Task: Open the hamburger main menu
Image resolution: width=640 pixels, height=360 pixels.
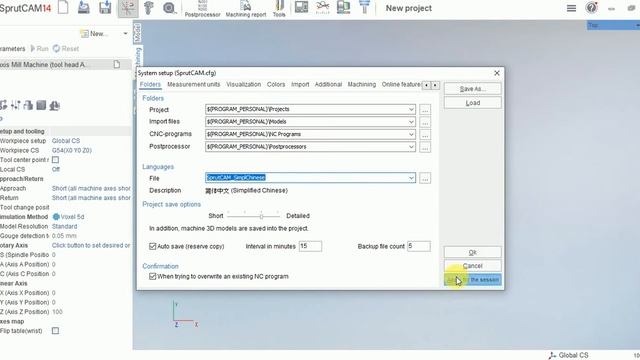Action: point(571,8)
